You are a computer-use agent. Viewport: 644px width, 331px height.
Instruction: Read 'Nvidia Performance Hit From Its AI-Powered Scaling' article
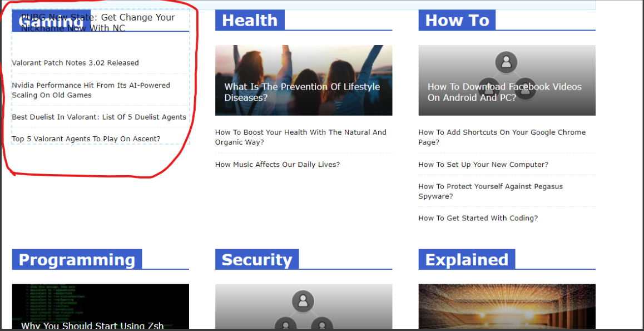tap(91, 90)
